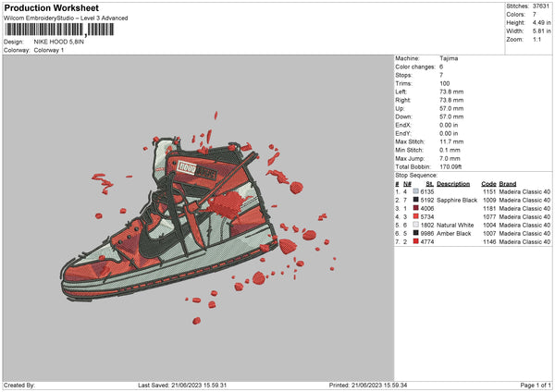Click the 'Up:' measurement label
555x392 pixels.
point(400,108)
